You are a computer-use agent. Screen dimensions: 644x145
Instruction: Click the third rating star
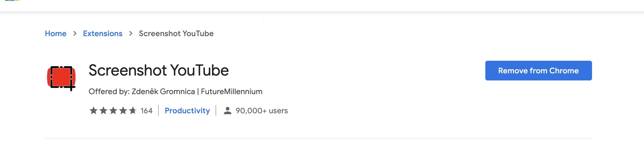point(113,111)
